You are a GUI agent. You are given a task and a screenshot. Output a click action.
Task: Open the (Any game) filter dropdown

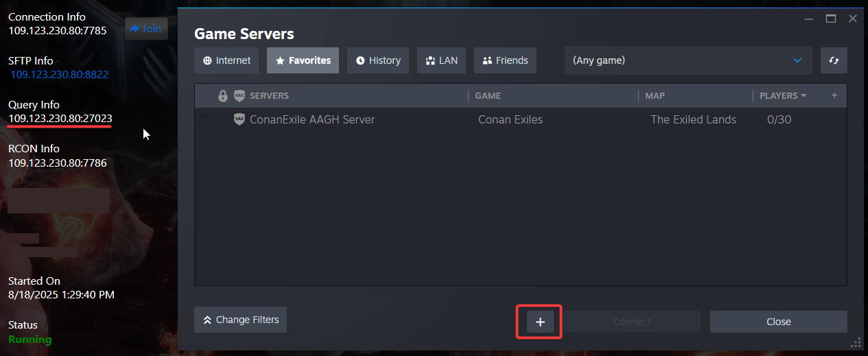point(688,60)
